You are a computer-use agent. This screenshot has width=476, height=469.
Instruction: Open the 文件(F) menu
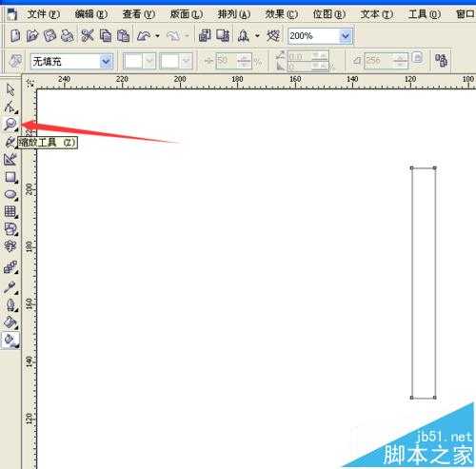tap(43, 14)
